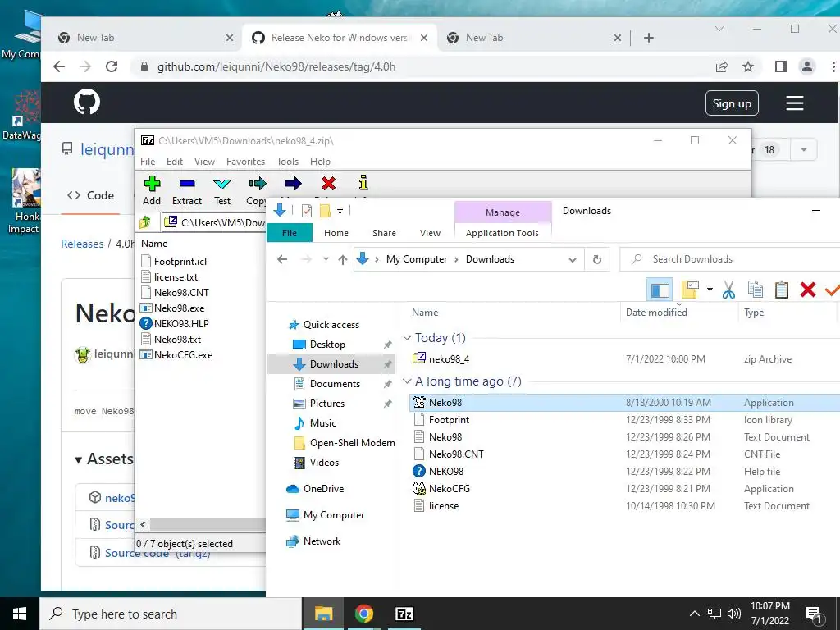840x630 pixels.
Task: Open the GitHub Code tab
Action: click(x=90, y=195)
